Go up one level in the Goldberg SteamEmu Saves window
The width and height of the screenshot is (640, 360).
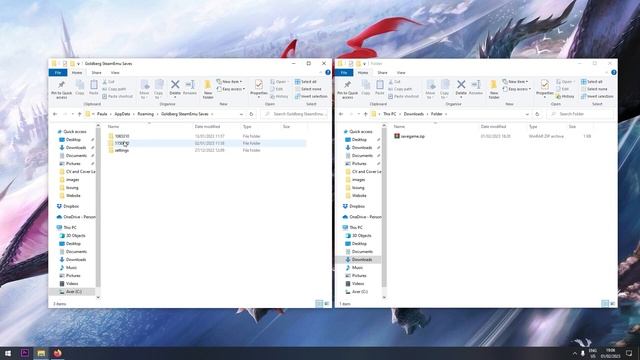80,114
